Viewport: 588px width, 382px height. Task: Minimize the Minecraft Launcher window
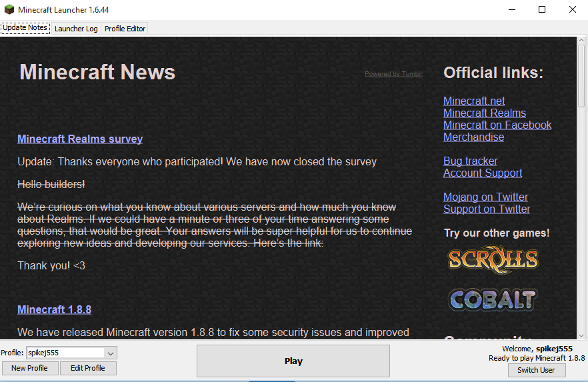click(512, 10)
